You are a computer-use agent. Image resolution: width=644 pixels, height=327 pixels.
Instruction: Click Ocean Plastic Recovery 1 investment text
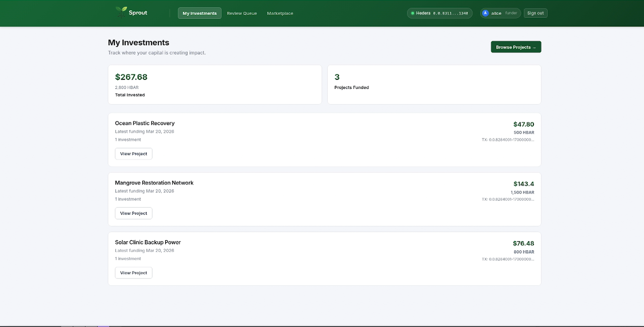[128, 140]
